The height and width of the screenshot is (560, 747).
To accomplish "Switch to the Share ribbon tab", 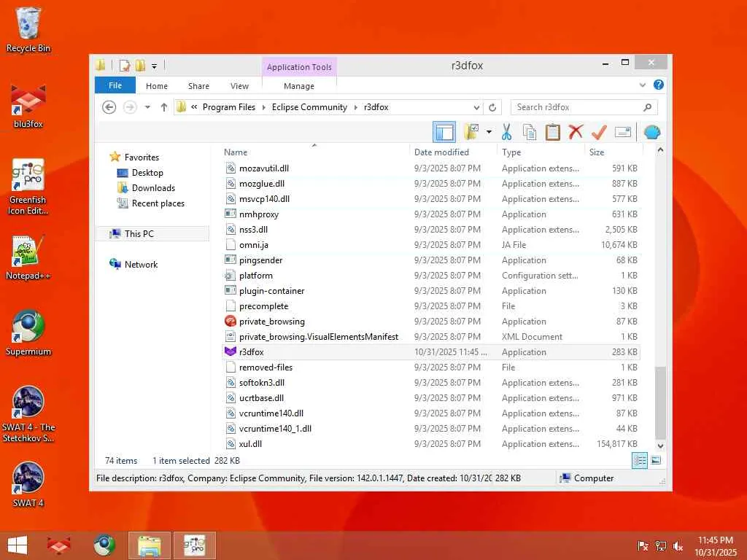I will [198, 86].
